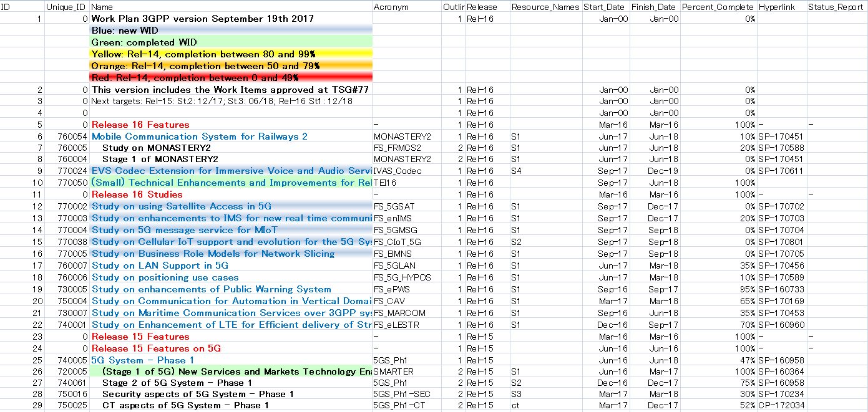The image size is (868, 412).
Task: Click the 'Release 15 Features' heading cell
Action: (231, 337)
